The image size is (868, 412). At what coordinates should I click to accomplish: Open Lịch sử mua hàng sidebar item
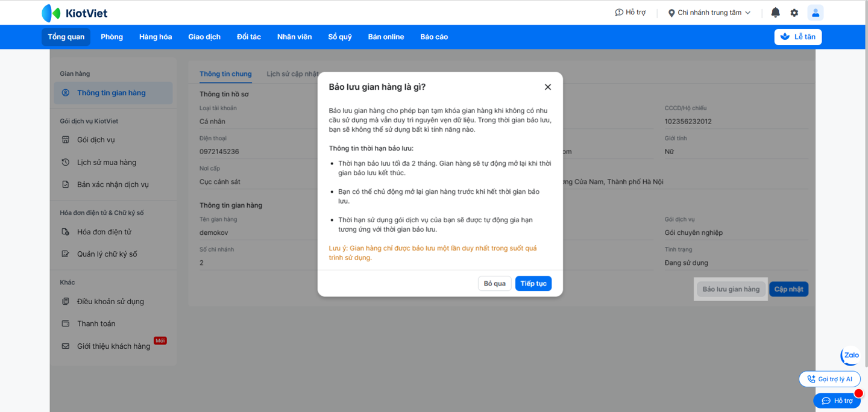click(106, 162)
